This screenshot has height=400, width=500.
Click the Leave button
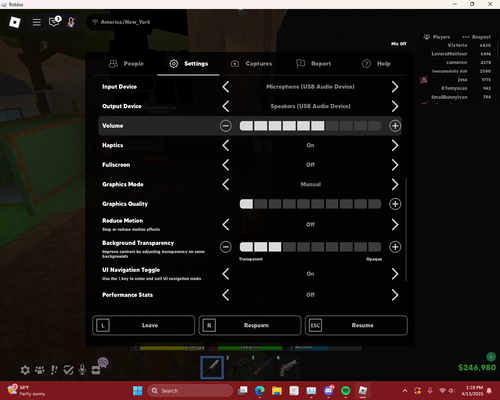tap(144, 325)
